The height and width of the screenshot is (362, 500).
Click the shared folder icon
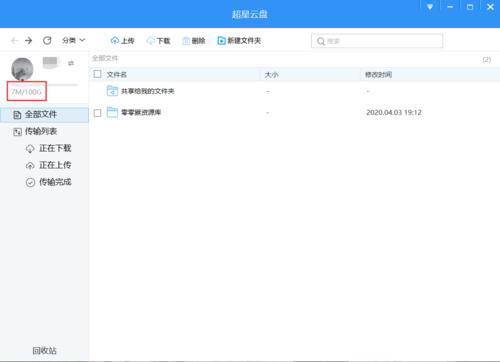pyautogui.click(x=112, y=91)
